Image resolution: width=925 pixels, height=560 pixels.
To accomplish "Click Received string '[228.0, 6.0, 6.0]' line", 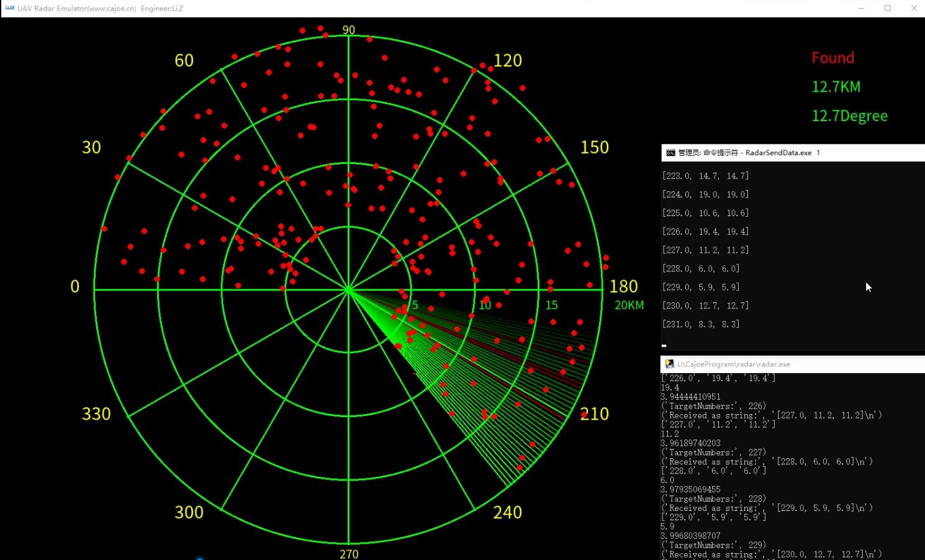I will 767,461.
